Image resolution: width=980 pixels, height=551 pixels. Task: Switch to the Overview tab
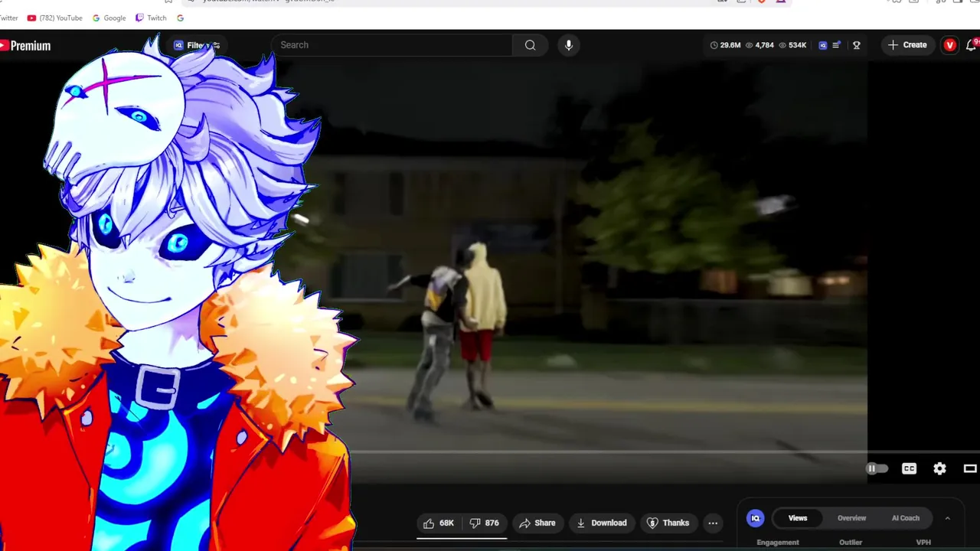tap(851, 518)
